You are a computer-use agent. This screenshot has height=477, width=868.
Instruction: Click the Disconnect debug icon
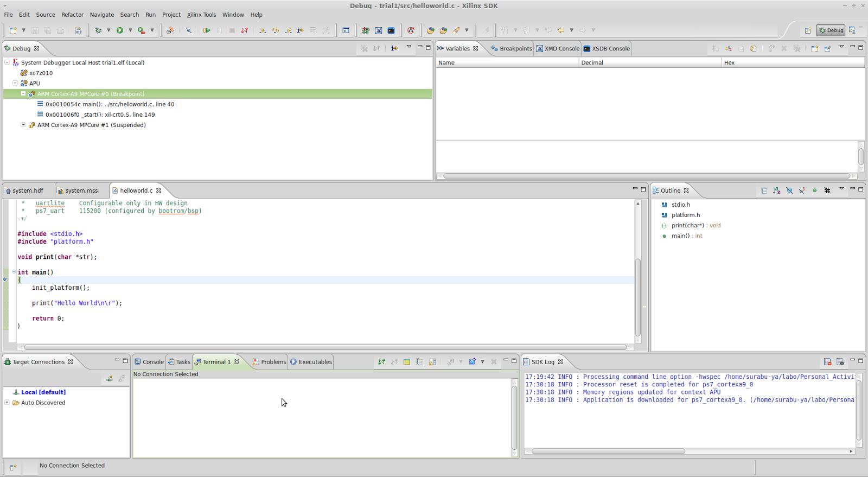pos(245,30)
